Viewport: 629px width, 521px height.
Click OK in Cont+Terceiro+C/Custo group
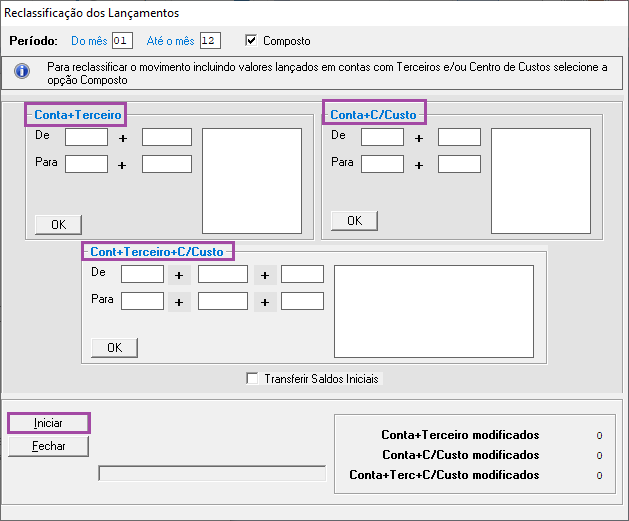point(115,347)
